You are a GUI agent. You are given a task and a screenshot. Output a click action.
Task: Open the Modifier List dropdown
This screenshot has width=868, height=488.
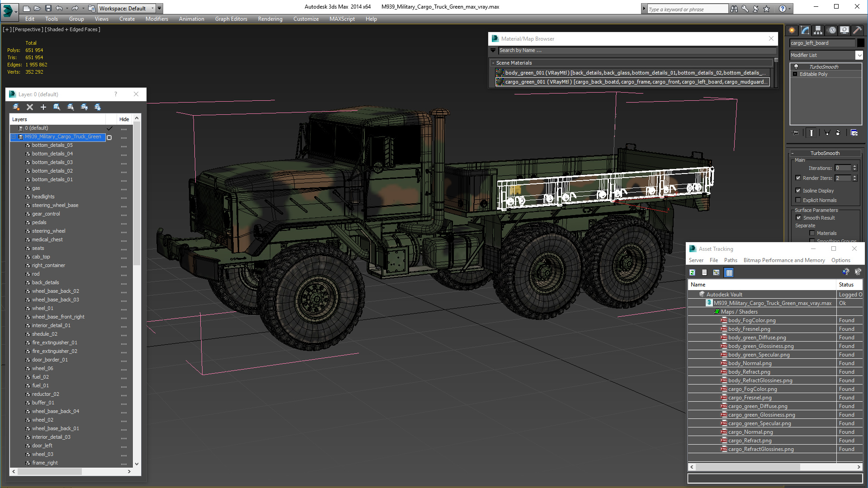point(859,55)
